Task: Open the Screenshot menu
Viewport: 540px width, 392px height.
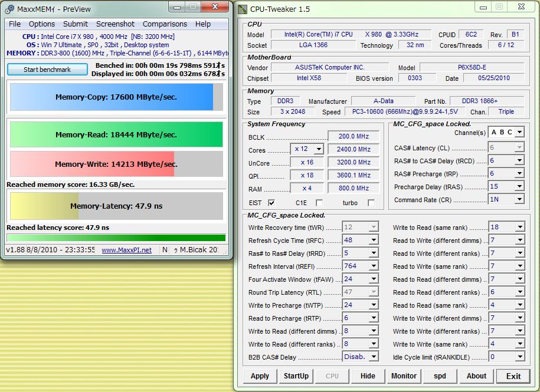Action: 115,24
